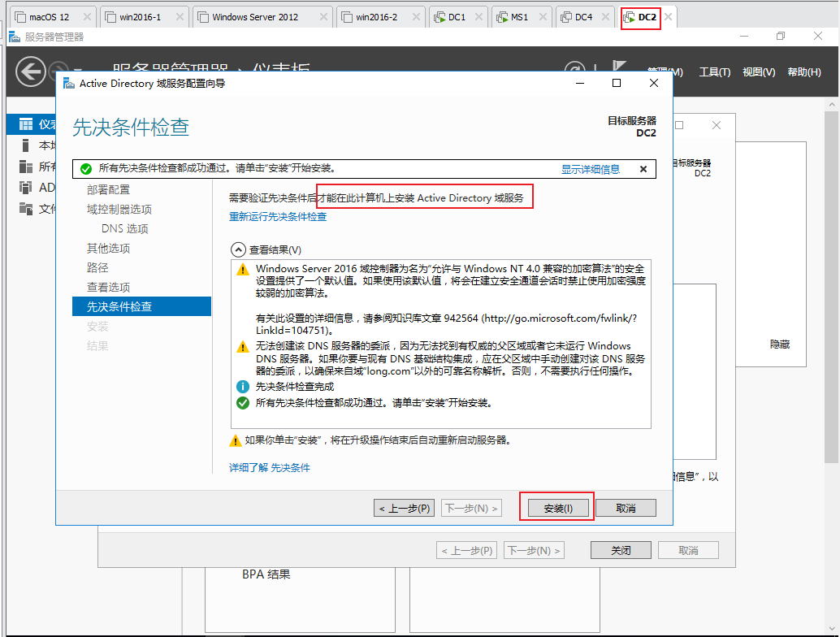Viewport: 840px width, 637px height.
Task: Collapse the 查看结果(V) section
Action: click(x=238, y=250)
